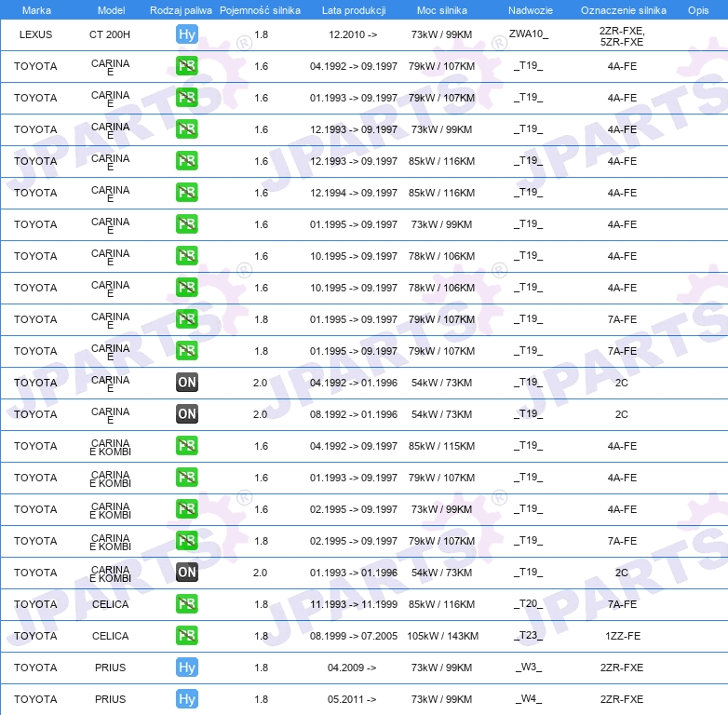The image size is (728, 715).
Task: Click petrol icon in Celica 1ZZ-FE row
Action: point(187,635)
